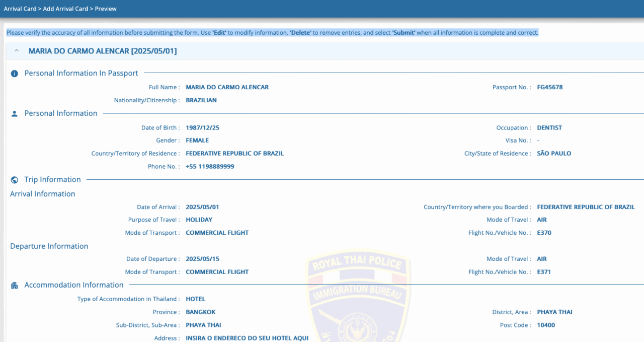Click the occupation value DENTIST

(549, 128)
